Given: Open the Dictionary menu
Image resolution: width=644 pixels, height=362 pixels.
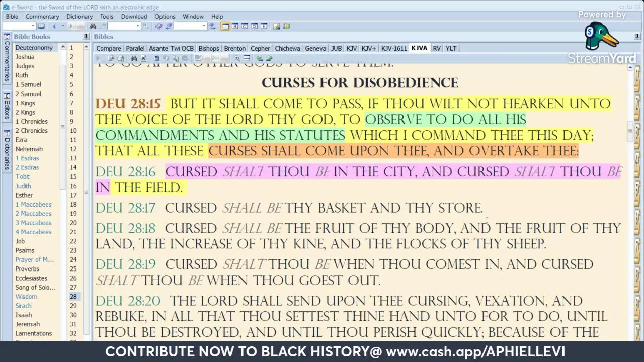Looking at the screenshot, I should point(79,17).
